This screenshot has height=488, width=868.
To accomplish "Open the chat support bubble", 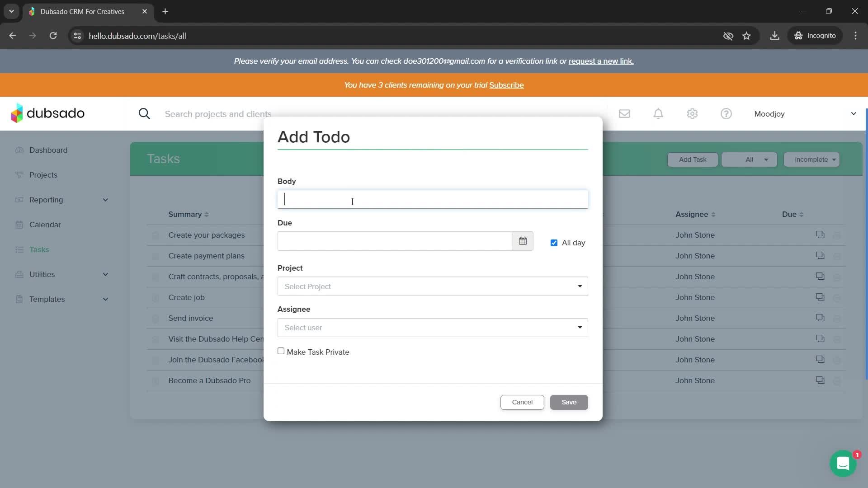I will tap(843, 463).
